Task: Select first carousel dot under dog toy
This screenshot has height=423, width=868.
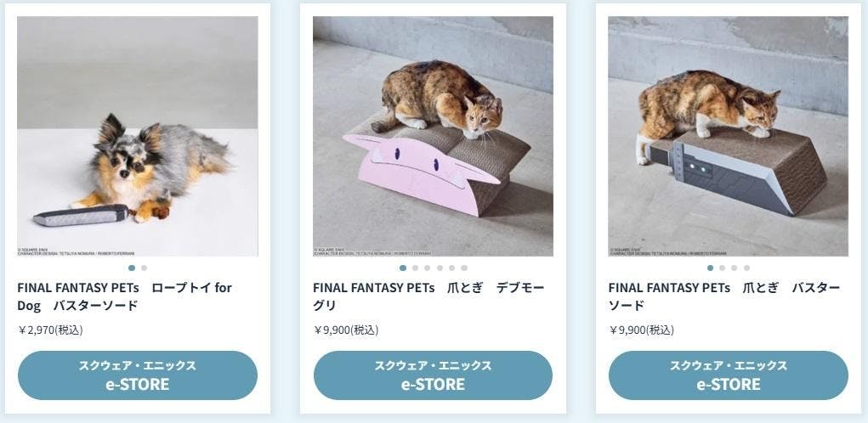Action: pyautogui.click(x=132, y=268)
